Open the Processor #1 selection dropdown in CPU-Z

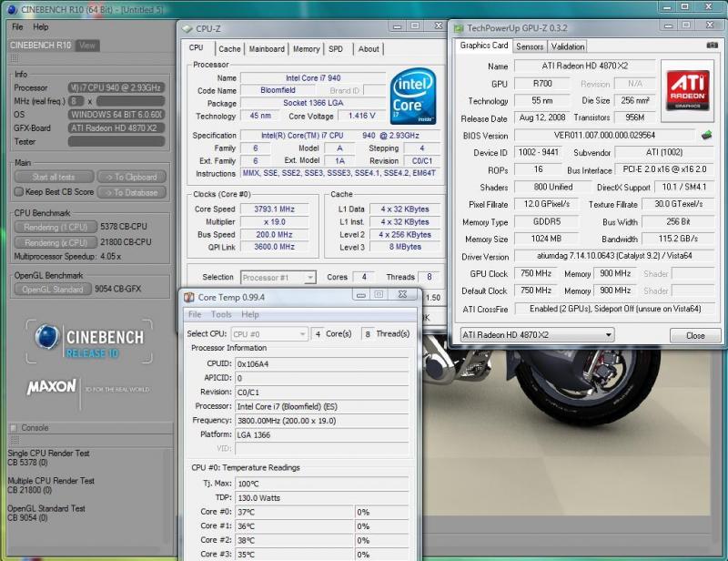[x=278, y=278]
